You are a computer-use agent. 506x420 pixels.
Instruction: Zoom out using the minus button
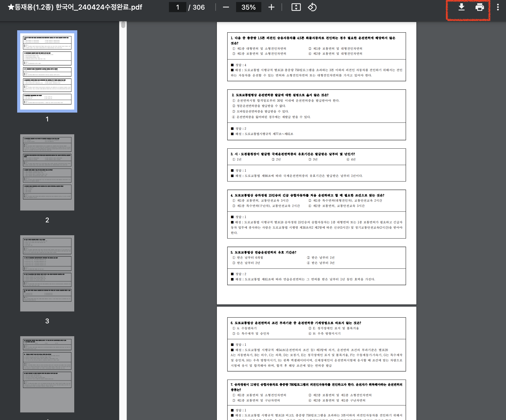[x=226, y=7]
